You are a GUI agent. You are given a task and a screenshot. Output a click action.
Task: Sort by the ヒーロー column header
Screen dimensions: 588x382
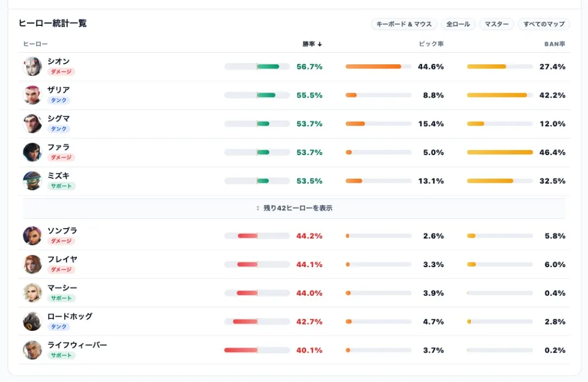35,44
